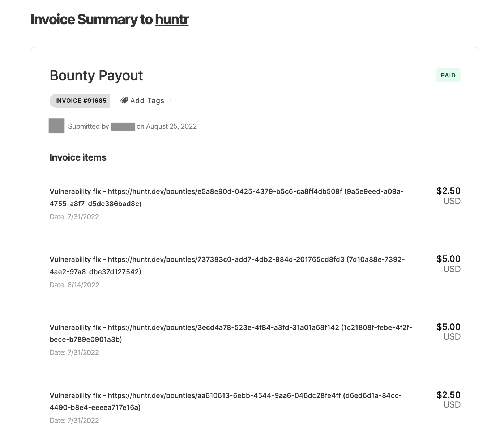Click the date under bounty e5a8e90d
504x424 pixels.
click(74, 217)
